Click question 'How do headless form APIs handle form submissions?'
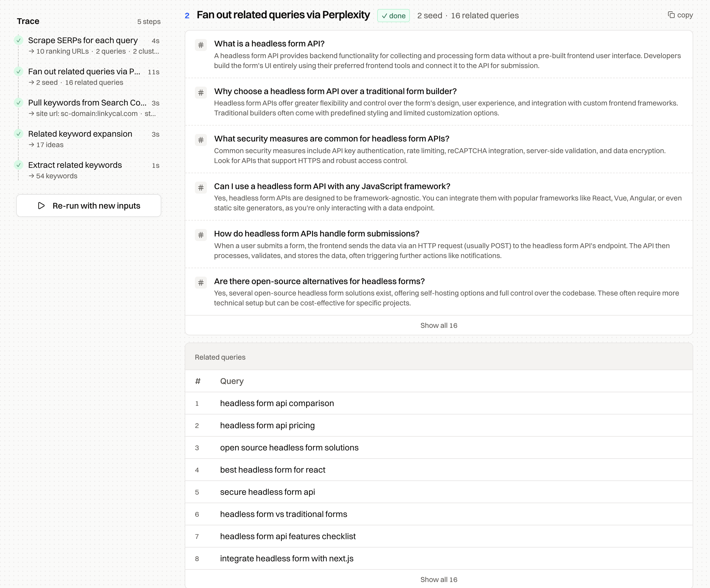 click(x=316, y=233)
